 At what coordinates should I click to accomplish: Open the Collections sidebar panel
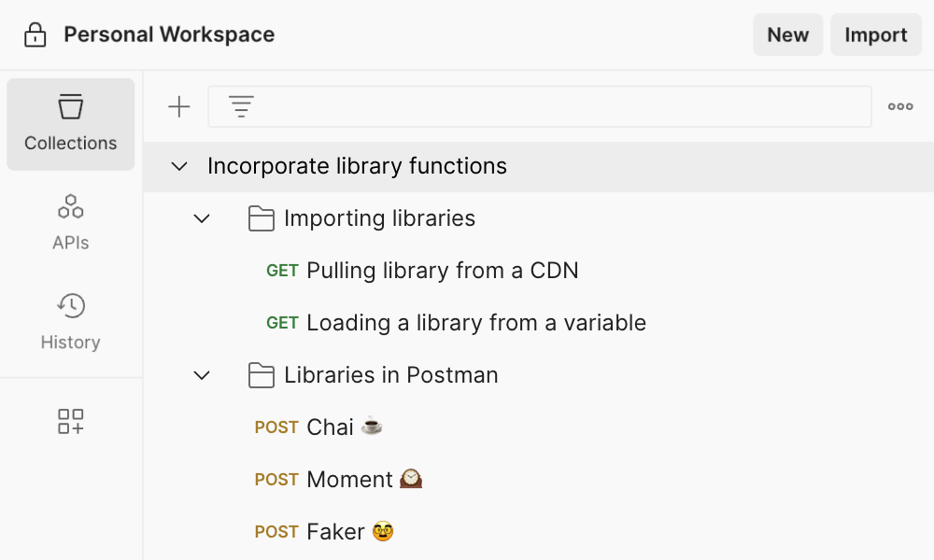70,124
